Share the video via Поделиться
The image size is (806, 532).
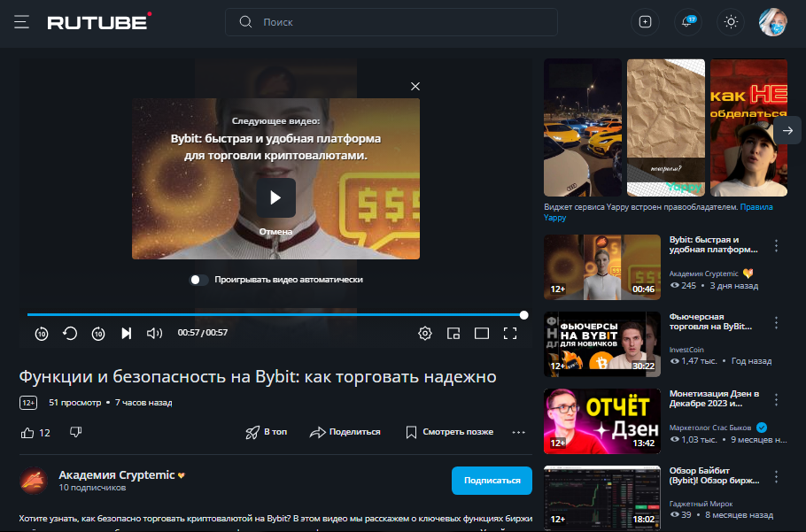(345, 432)
